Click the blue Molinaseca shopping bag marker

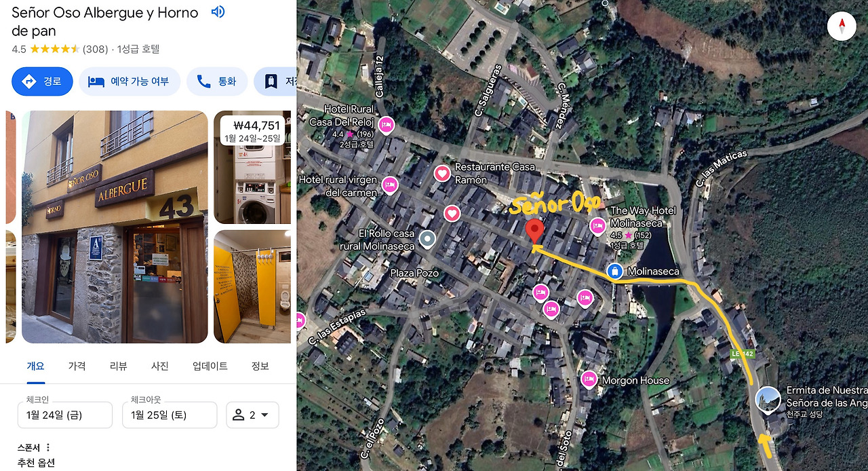point(614,271)
